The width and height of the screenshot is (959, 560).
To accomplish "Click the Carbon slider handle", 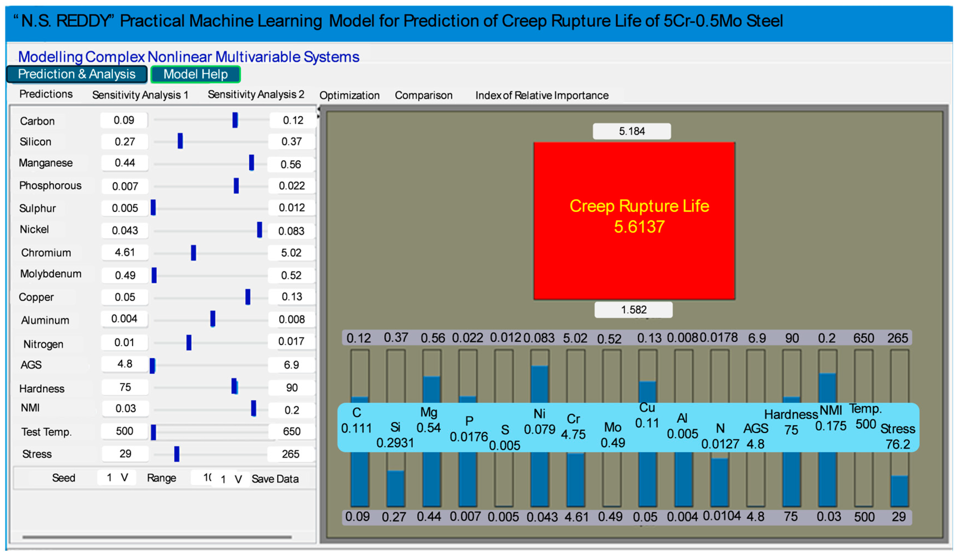I will (x=235, y=120).
